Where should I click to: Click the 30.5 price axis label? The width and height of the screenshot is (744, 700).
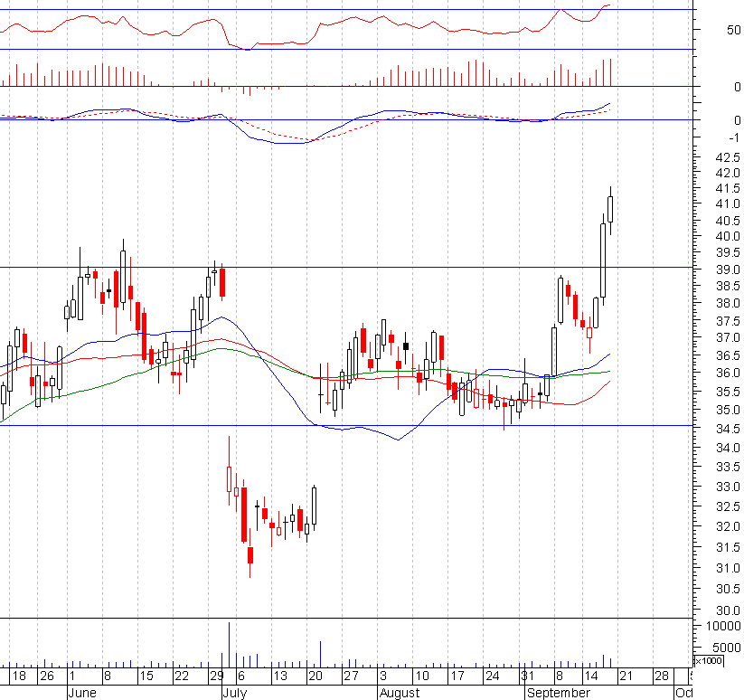coord(728,589)
